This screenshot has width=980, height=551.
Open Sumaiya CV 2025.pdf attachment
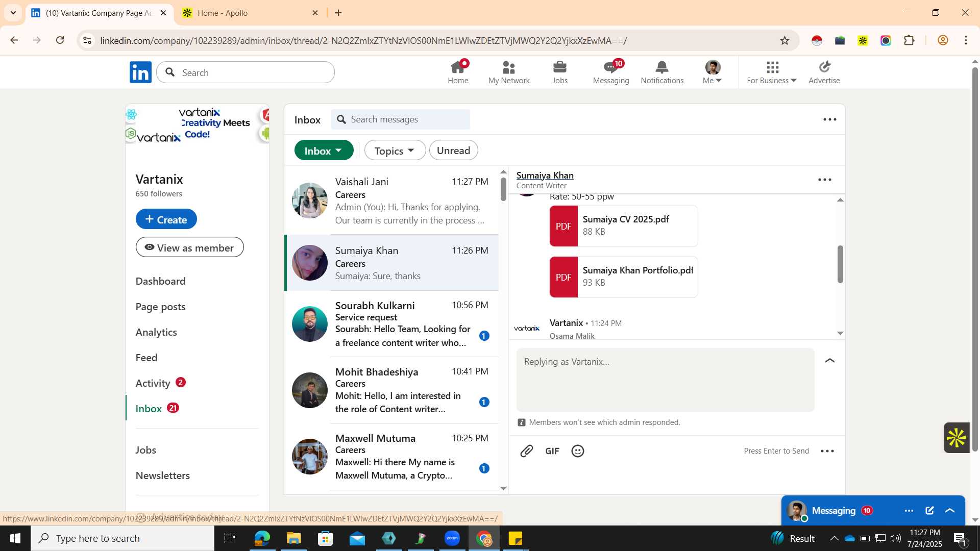click(x=623, y=226)
